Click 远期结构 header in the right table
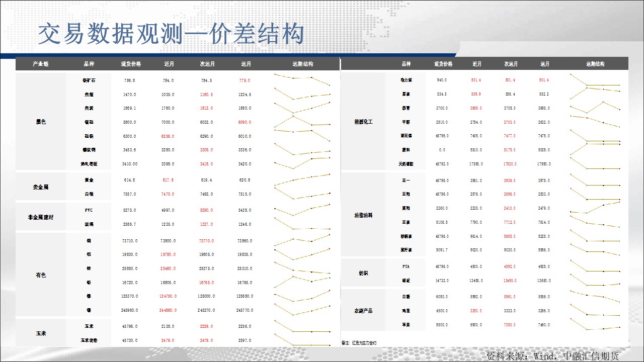 pos(595,64)
